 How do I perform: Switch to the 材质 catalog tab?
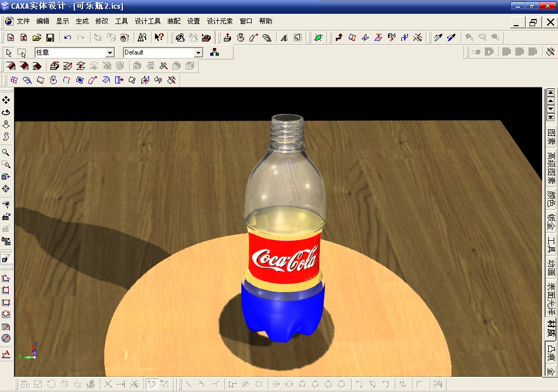(551, 328)
